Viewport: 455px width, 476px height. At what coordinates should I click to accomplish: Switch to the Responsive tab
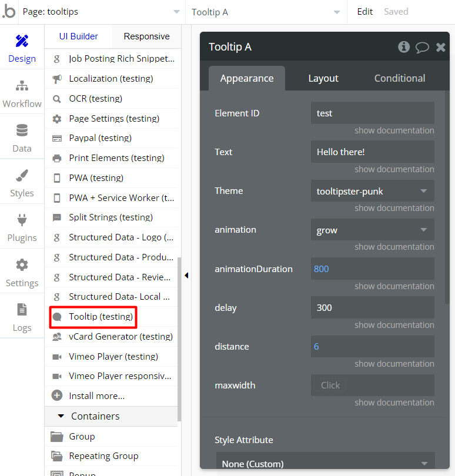(x=146, y=36)
